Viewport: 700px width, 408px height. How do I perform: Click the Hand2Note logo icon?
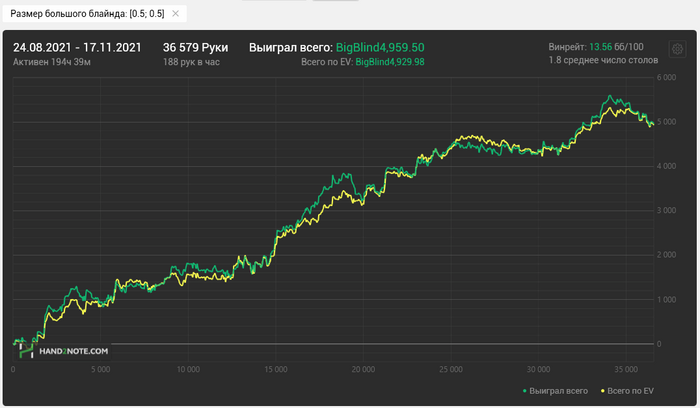(26, 350)
